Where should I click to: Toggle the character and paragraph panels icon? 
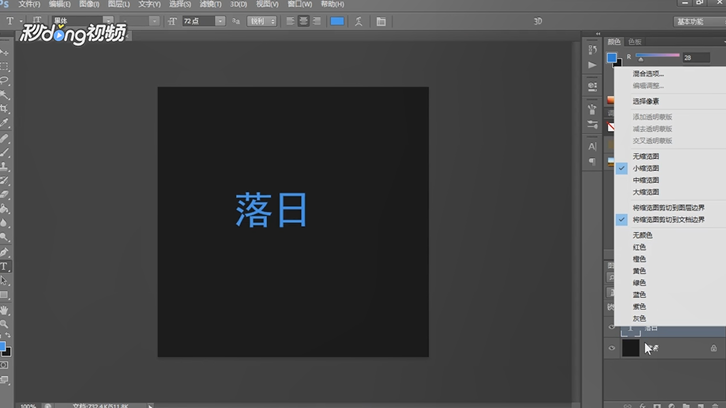click(381, 21)
